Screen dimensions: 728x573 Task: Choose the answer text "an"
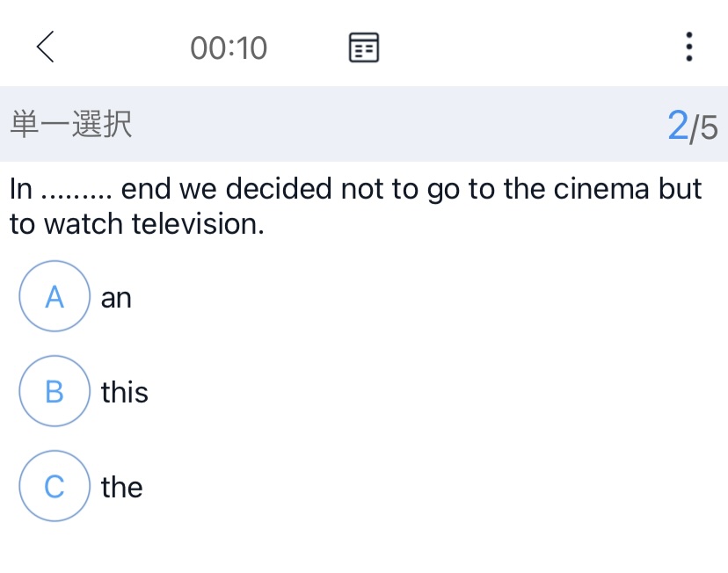pos(116,298)
